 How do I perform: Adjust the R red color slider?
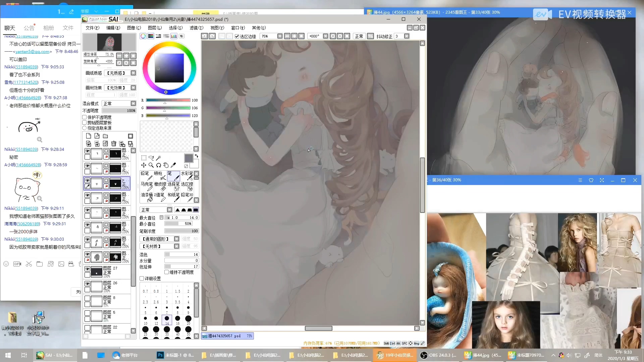[x=168, y=100]
